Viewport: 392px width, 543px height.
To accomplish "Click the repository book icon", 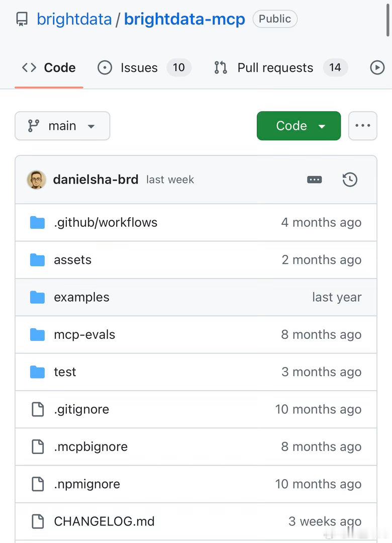I will coord(22,19).
